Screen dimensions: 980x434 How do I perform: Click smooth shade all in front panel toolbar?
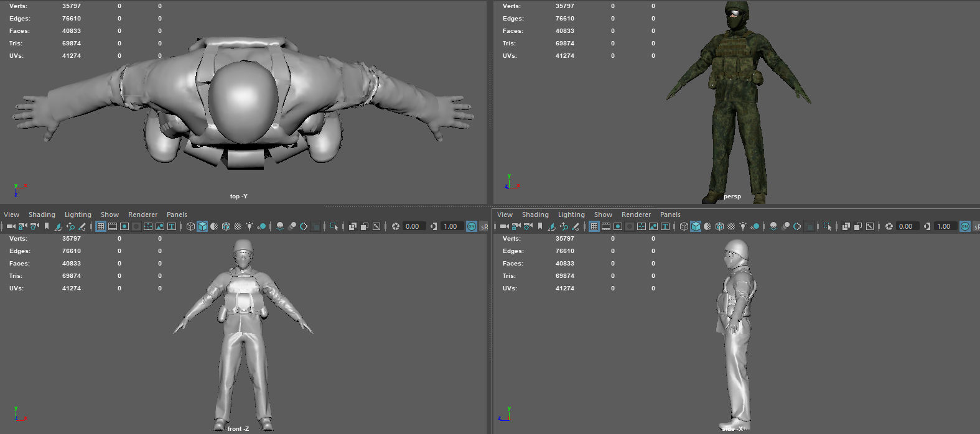click(x=202, y=226)
